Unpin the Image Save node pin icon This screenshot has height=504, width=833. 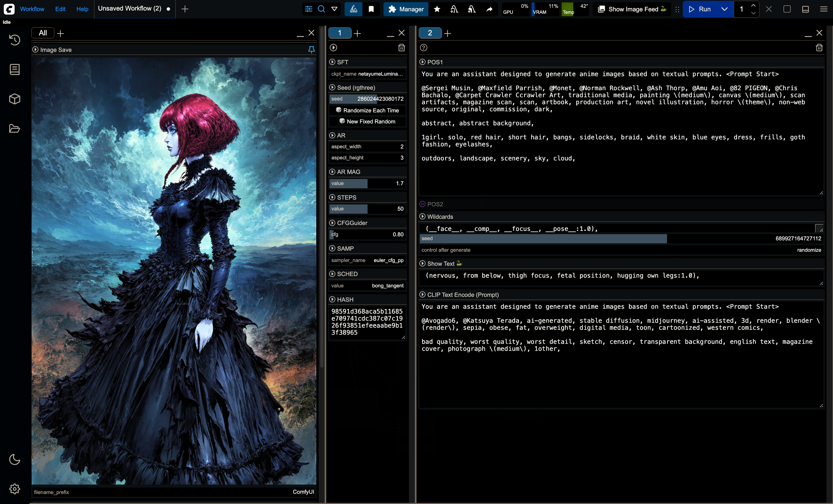(311, 50)
